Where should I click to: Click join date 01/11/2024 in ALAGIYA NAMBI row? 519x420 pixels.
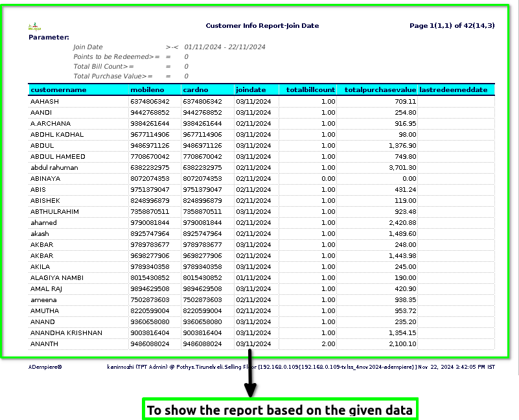click(253, 277)
